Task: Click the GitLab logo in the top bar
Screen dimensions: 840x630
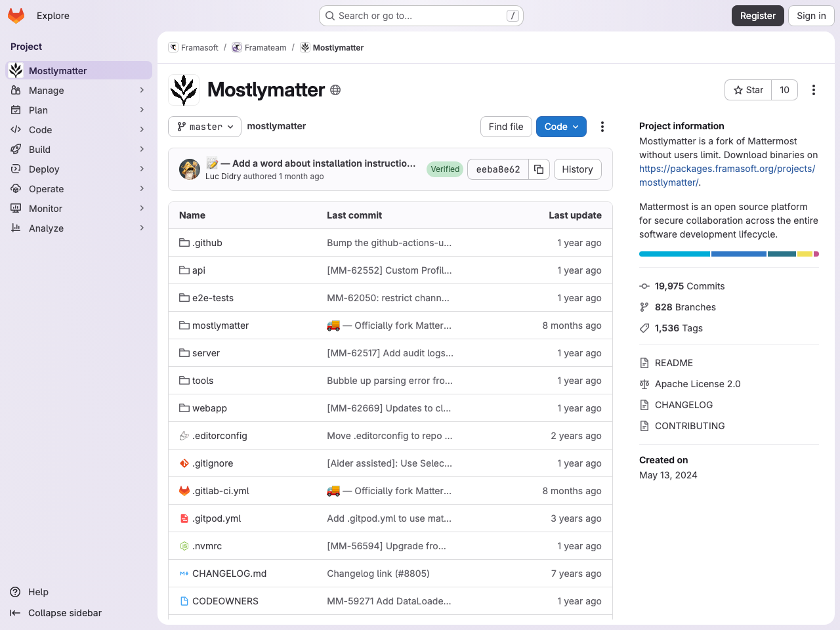Action: click(16, 15)
